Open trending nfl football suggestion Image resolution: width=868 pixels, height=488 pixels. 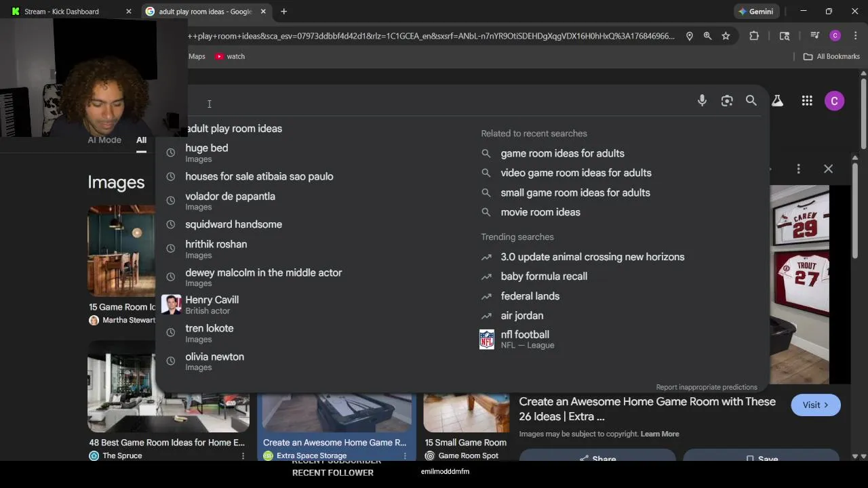point(527,339)
